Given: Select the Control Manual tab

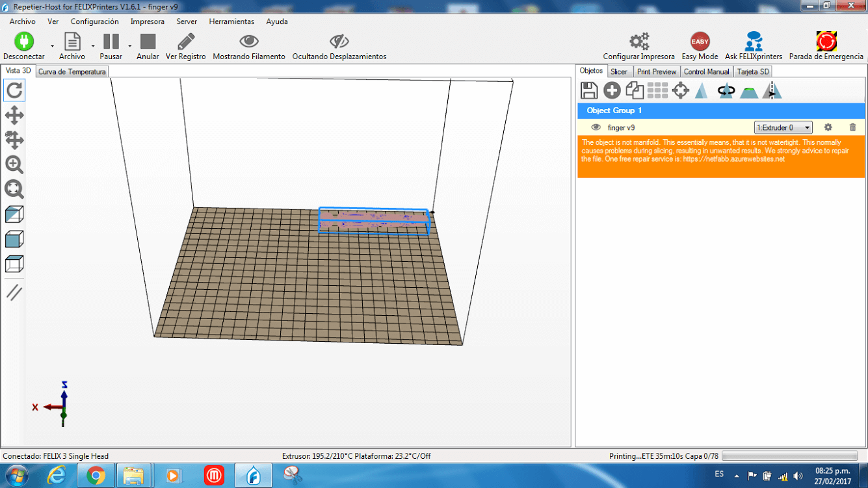Looking at the screenshot, I should [707, 71].
